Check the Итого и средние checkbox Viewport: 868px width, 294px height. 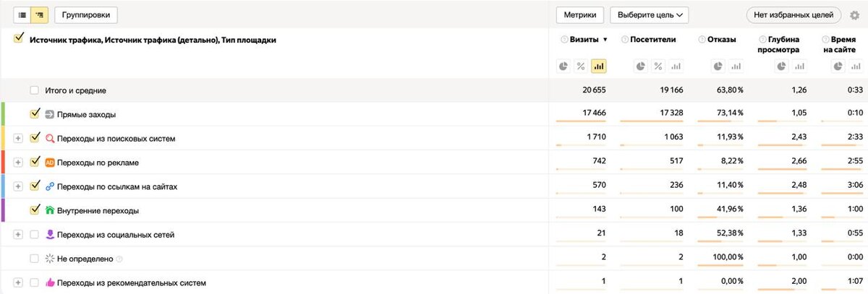tap(34, 90)
